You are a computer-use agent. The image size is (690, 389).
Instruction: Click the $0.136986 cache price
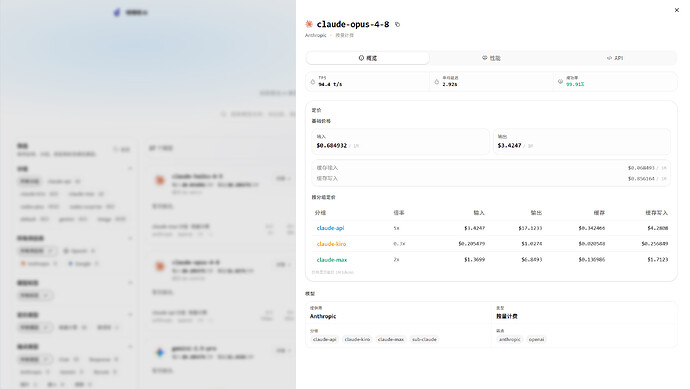click(x=592, y=260)
